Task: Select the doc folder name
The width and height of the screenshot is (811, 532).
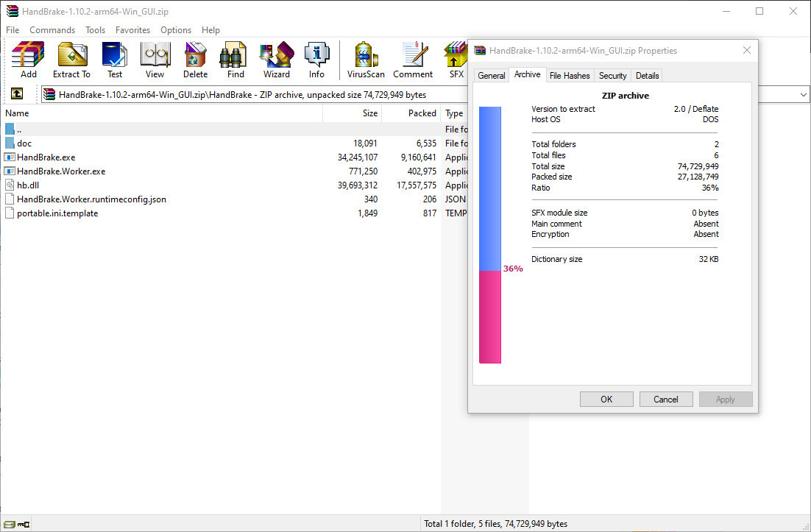Action: [24, 143]
